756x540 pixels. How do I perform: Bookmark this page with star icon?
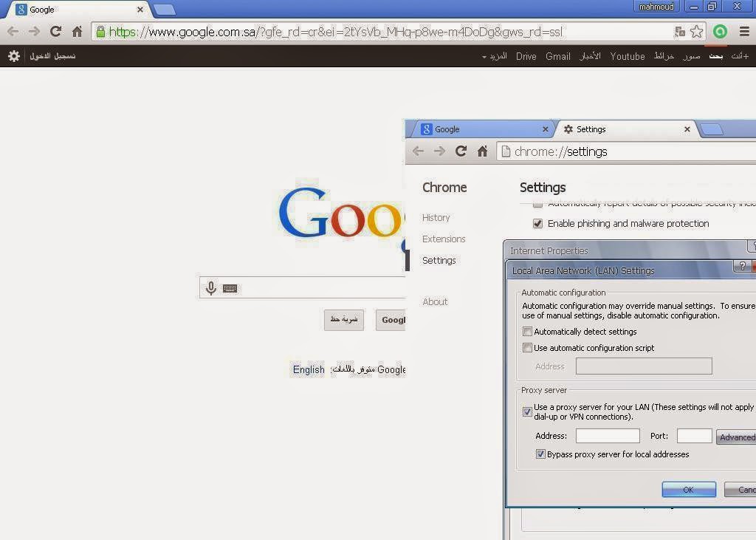pyautogui.click(x=696, y=32)
